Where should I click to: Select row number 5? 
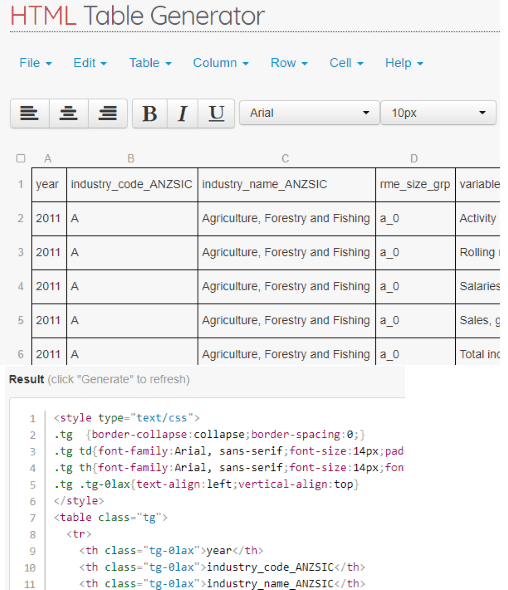[21, 320]
